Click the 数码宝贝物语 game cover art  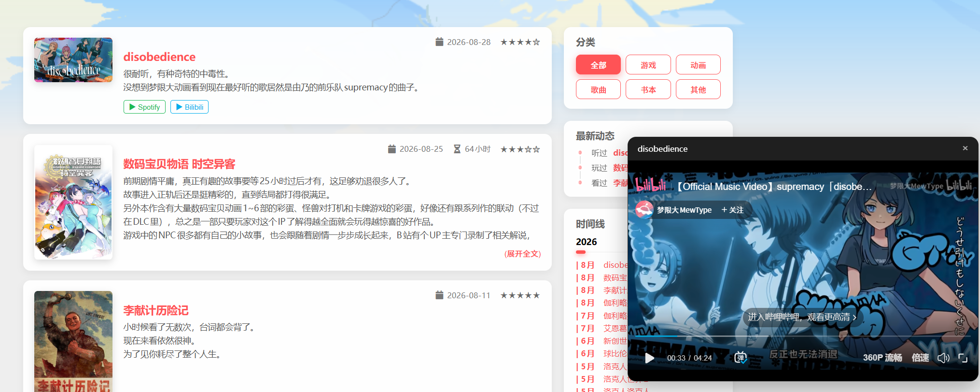point(73,202)
